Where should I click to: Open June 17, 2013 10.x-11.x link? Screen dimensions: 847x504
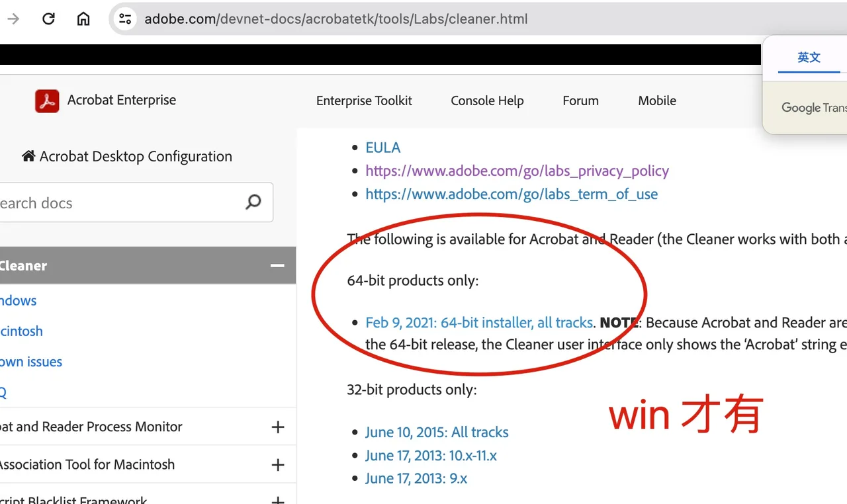pyautogui.click(x=431, y=456)
